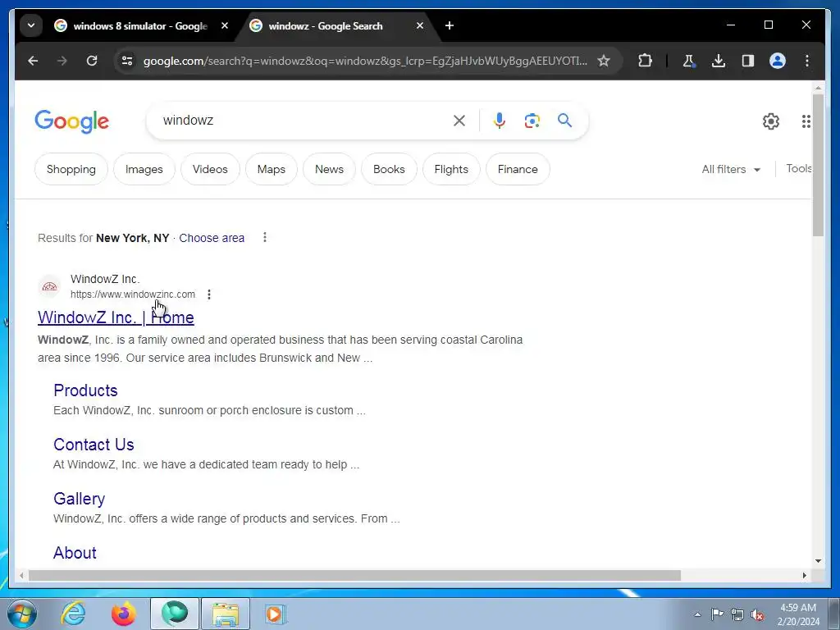This screenshot has height=630, width=840.
Task: Open the About sitelink
Action: pyautogui.click(x=75, y=553)
